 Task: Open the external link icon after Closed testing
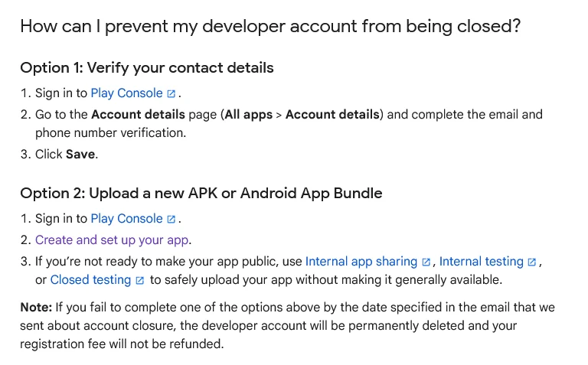(x=139, y=281)
